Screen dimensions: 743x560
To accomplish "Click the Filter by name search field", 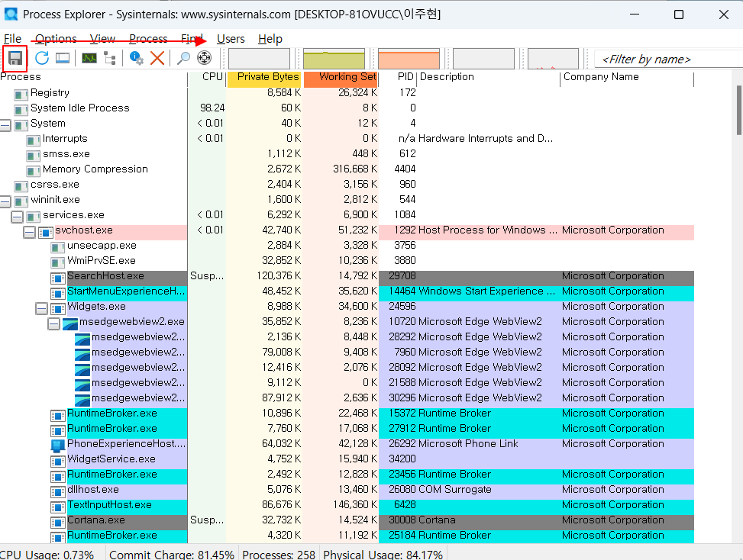I will (668, 60).
